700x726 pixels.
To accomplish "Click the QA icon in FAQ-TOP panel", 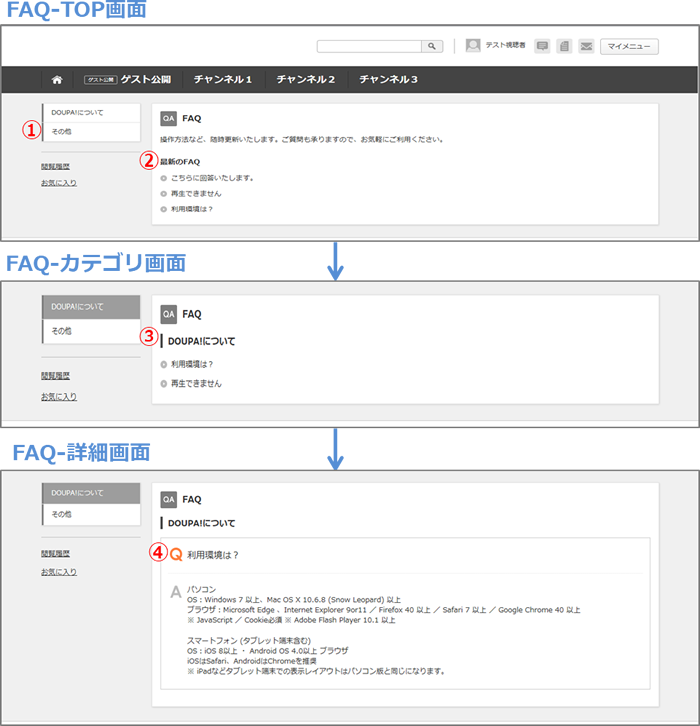I will click(x=169, y=119).
